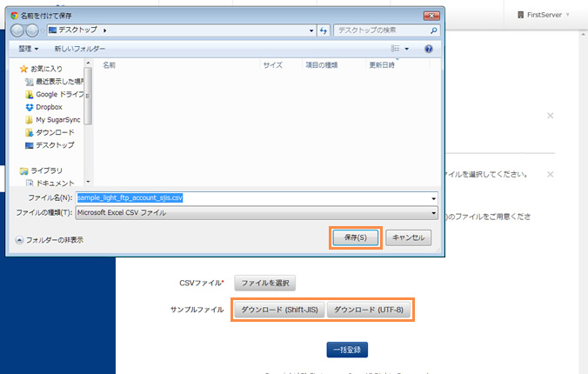Click the 保存(S) button
The height and width of the screenshot is (374, 588).
coord(356,237)
